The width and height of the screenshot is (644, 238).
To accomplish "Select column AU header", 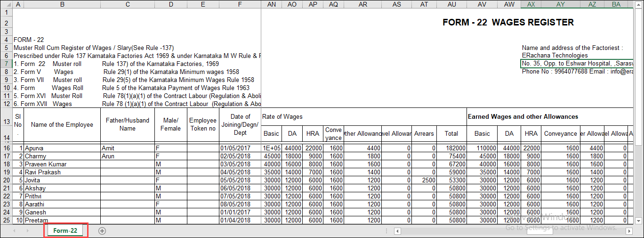I will (x=451, y=4).
